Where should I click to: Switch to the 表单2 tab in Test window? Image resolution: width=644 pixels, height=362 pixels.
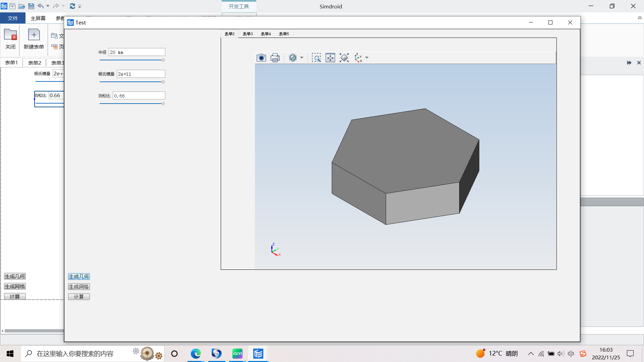click(229, 34)
